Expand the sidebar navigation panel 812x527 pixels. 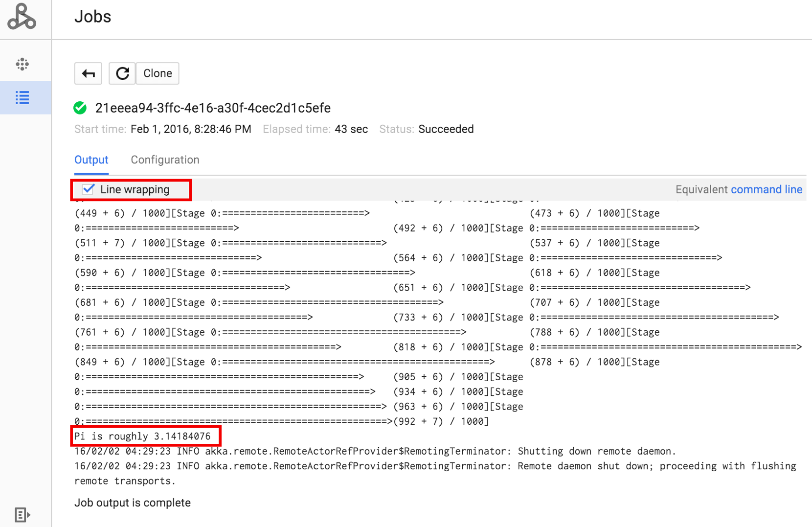(22, 515)
